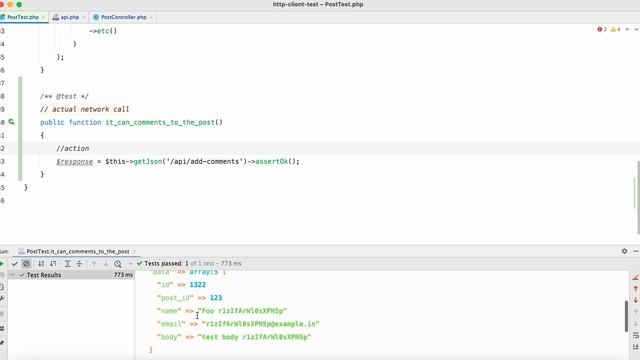
Task: Click the console output vertical scrollbar
Action: click(626, 316)
